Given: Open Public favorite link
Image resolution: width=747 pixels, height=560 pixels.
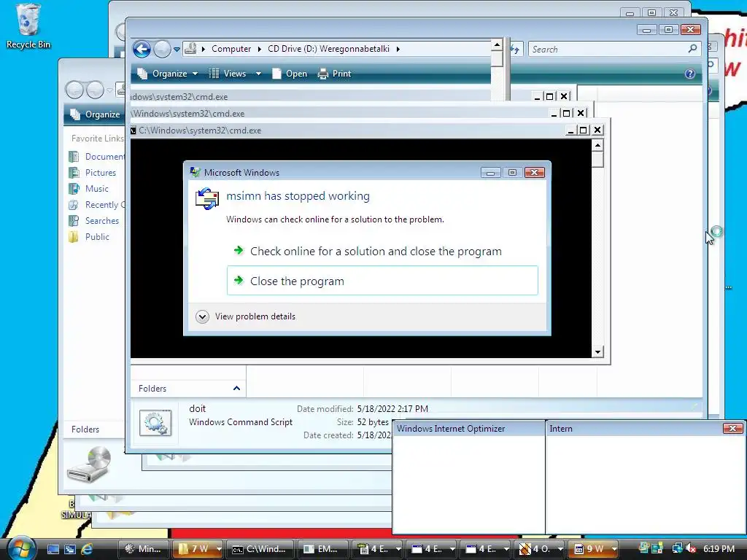Looking at the screenshot, I should (x=97, y=237).
